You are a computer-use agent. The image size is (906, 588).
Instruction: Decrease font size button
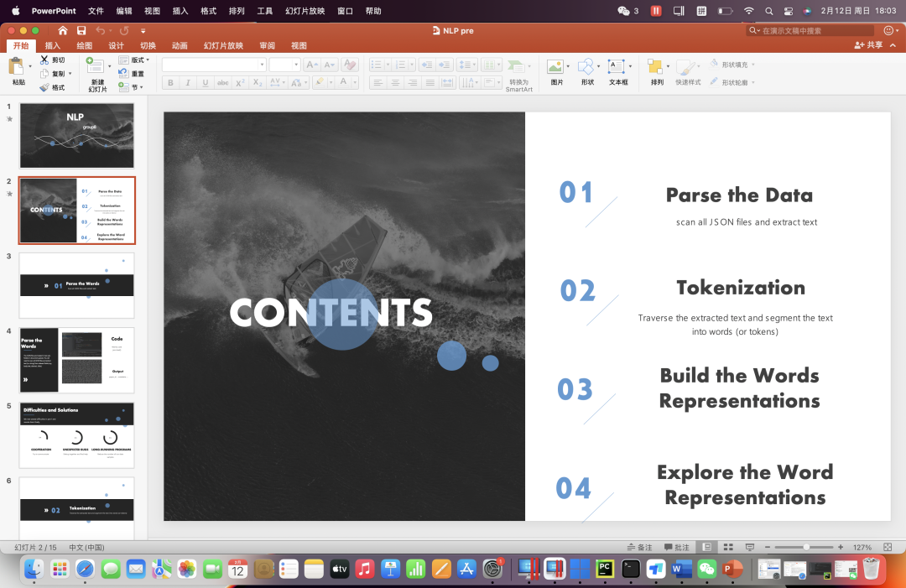coord(330,65)
